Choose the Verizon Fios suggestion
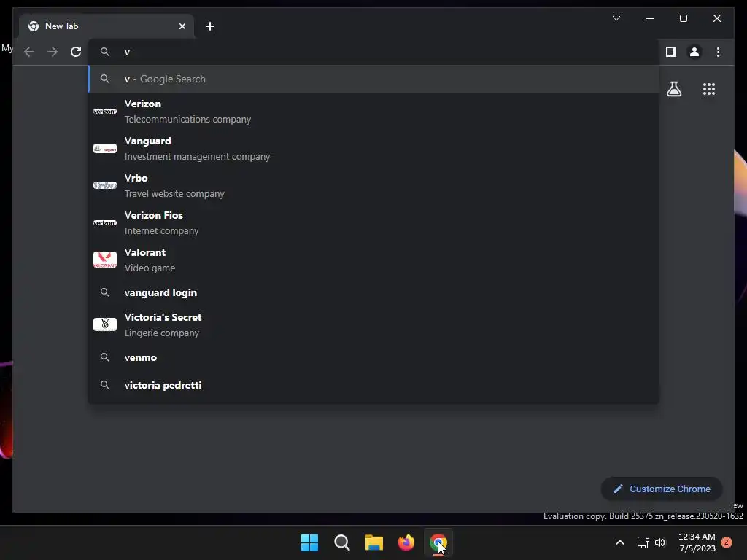 pyautogui.click(x=374, y=223)
